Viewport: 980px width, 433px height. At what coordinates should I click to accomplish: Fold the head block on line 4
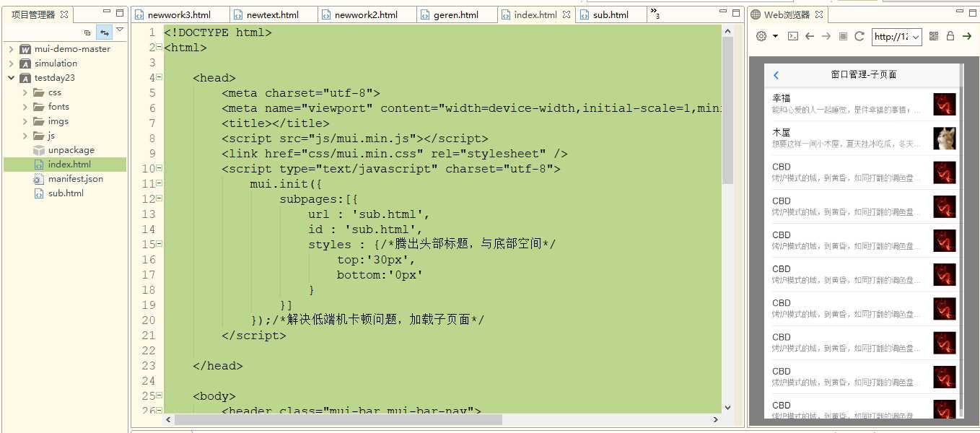pos(159,77)
